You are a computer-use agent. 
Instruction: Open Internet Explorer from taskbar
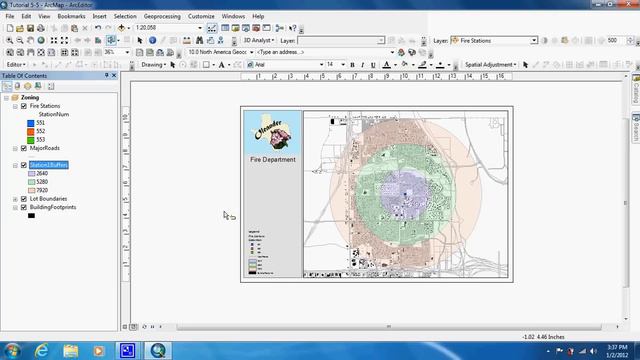pos(41,351)
